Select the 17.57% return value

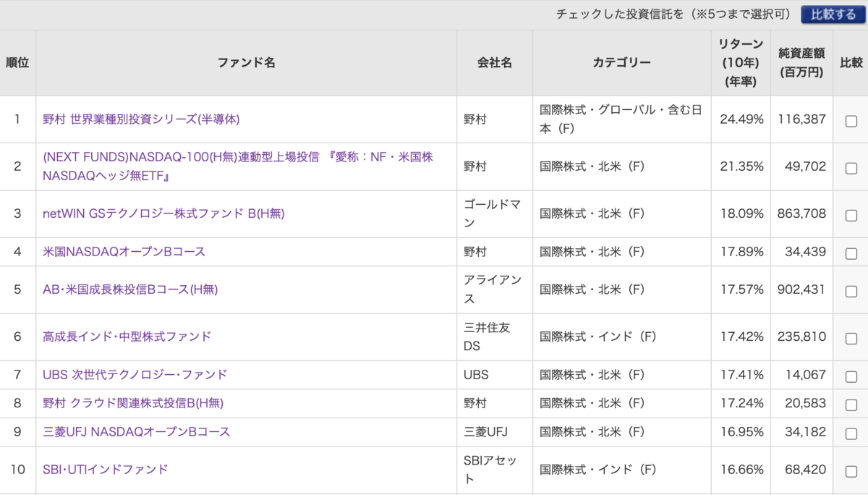(x=741, y=289)
